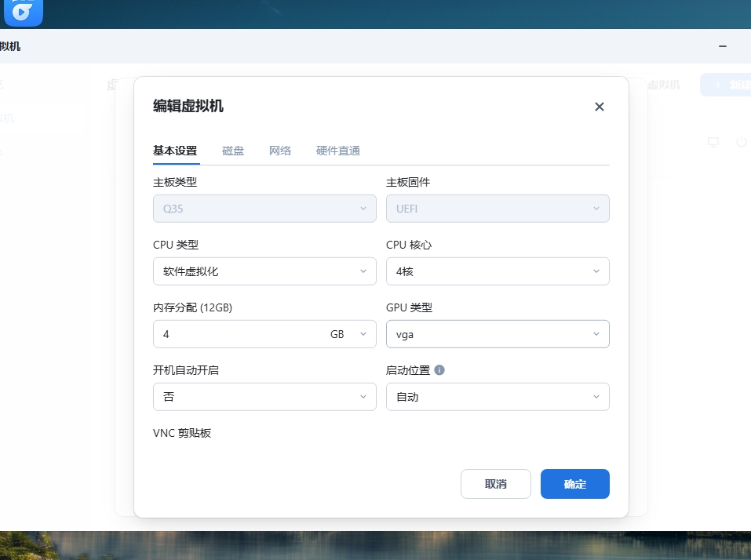Viewport: 751px width, 560px height.
Task: Click the info icon beside 启动位置
Action: click(x=439, y=370)
